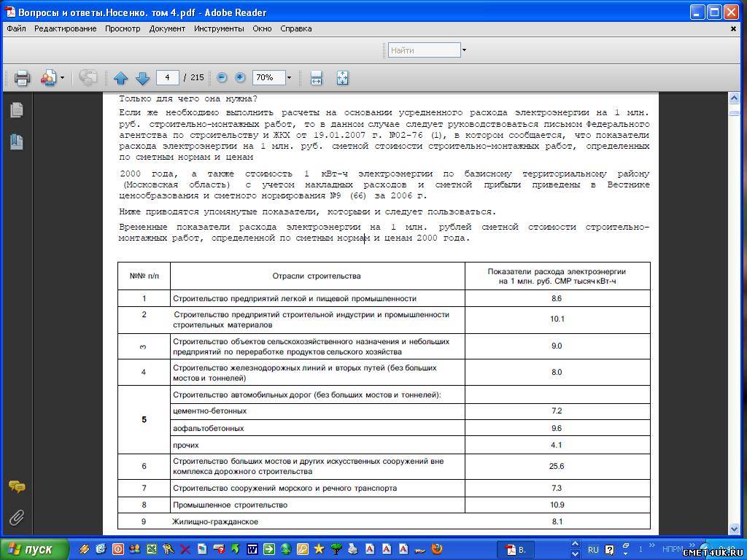Viewport: 747px width, 560px height.
Task: Click the vertical scrollbar thumb
Action: point(734,113)
